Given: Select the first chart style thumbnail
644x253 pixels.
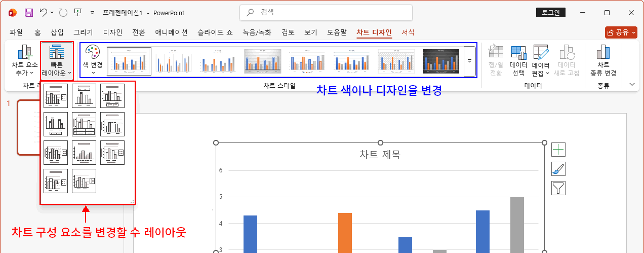Looking at the screenshot, I should [x=129, y=61].
